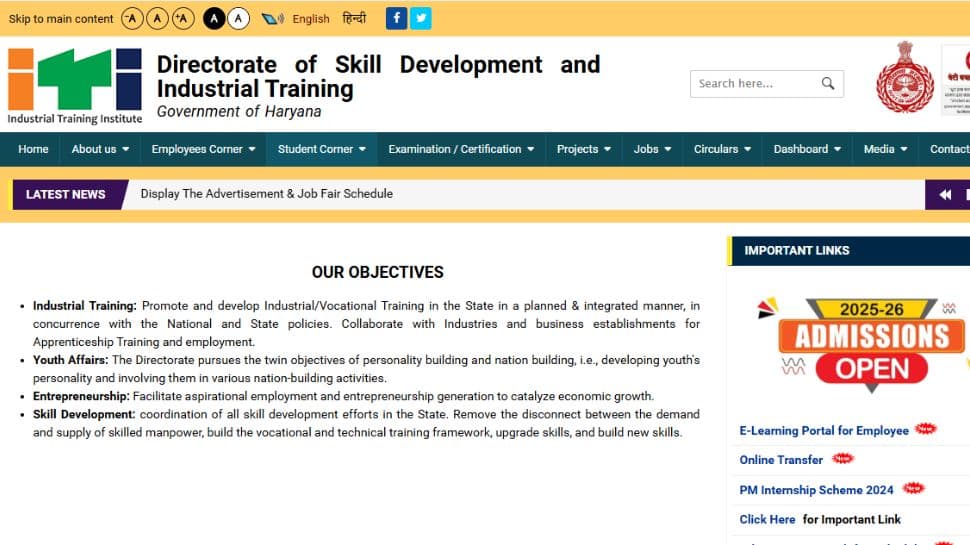The image size is (970, 545).
Task: Rewind the latest news ticker
Action: 945,194
